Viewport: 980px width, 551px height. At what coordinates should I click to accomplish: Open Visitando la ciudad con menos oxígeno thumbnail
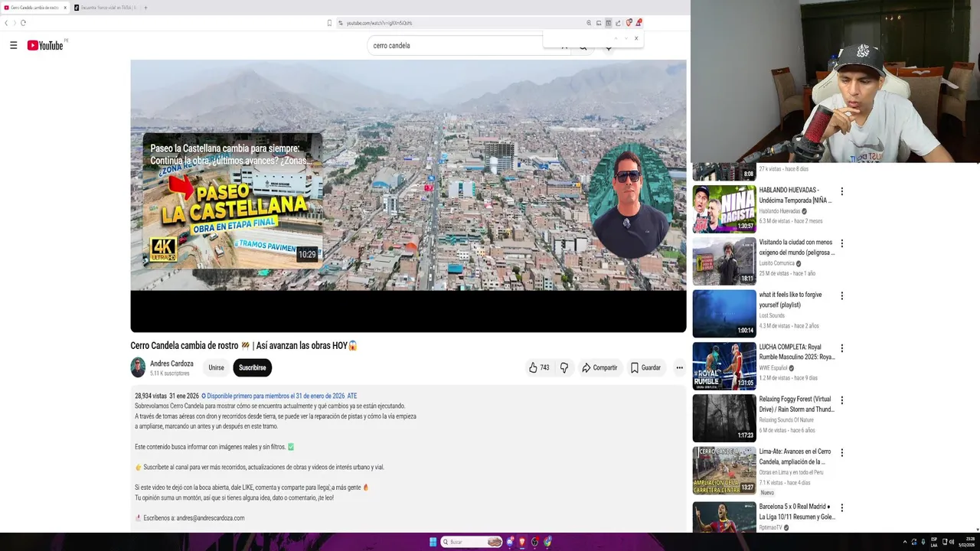[724, 261]
